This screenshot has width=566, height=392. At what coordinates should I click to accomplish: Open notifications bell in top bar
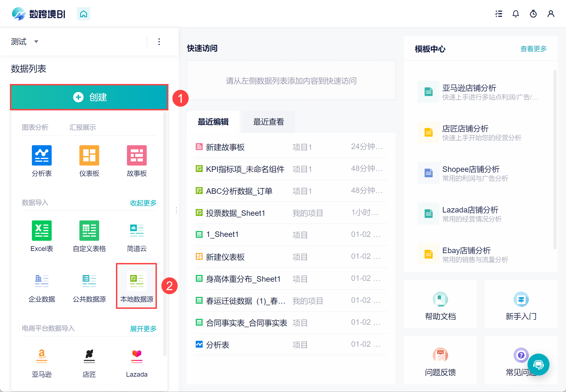516,14
